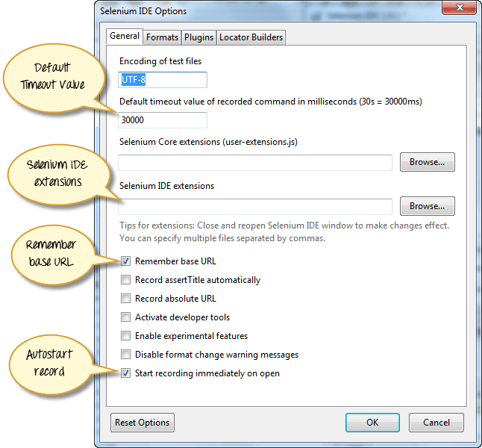
Task: Focus the default timeout value field
Action: (163, 120)
